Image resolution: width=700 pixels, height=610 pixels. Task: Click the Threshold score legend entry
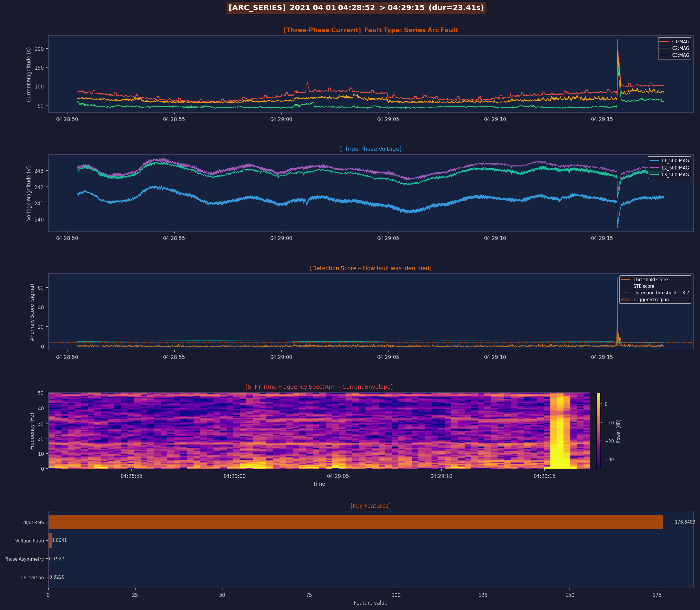click(x=650, y=279)
